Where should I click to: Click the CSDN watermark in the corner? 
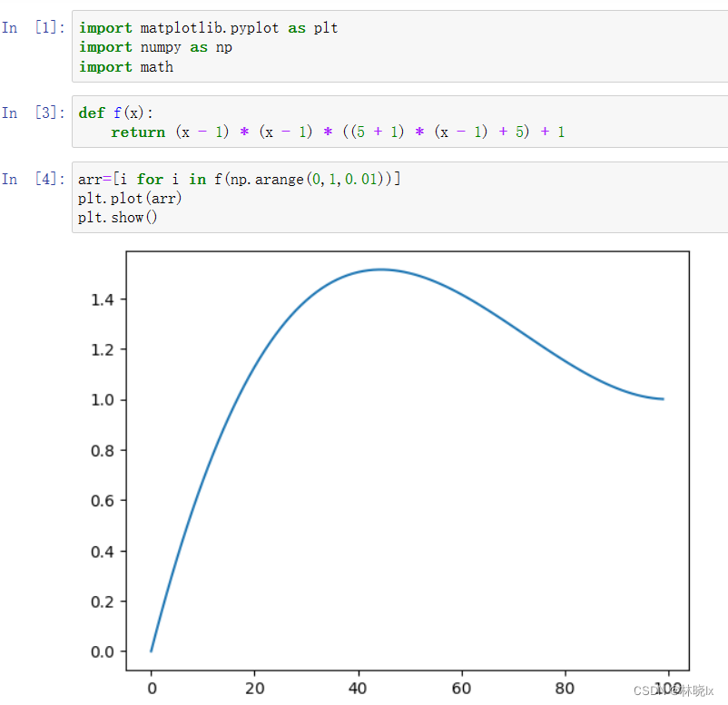[x=673, y=691]
